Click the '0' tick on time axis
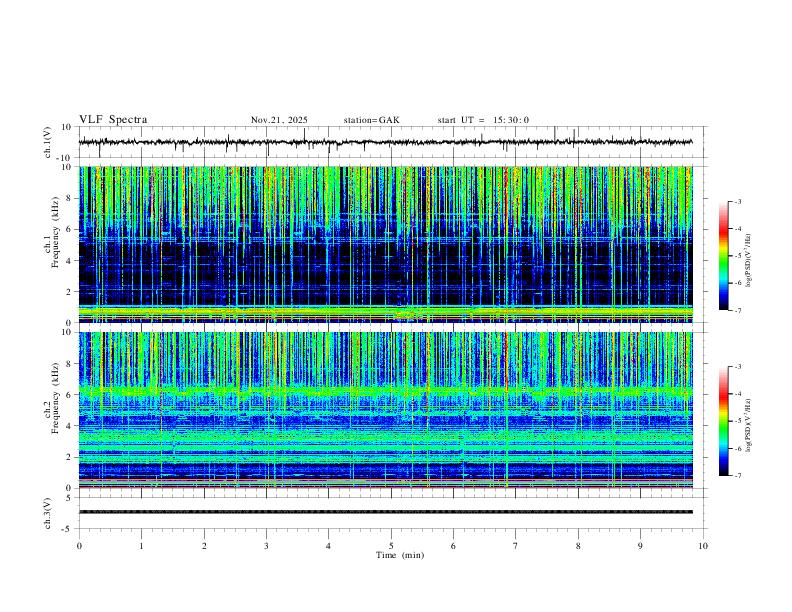 coord(79,546)
